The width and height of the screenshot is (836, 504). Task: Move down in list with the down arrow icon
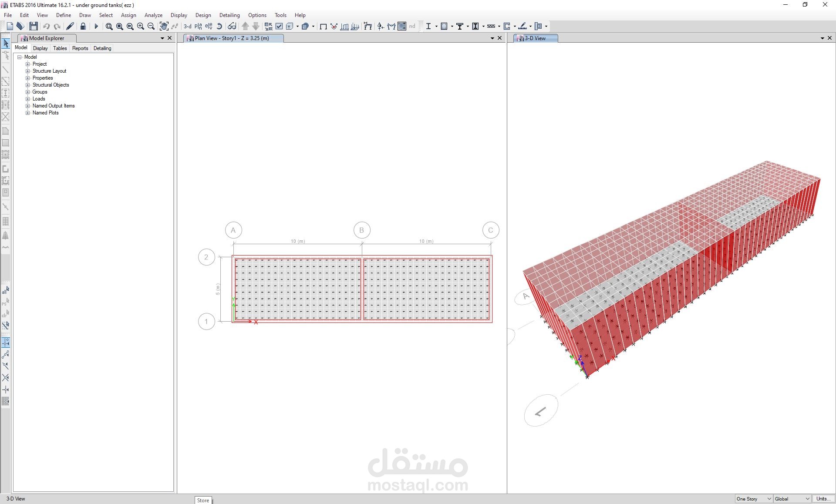point(256,26)
